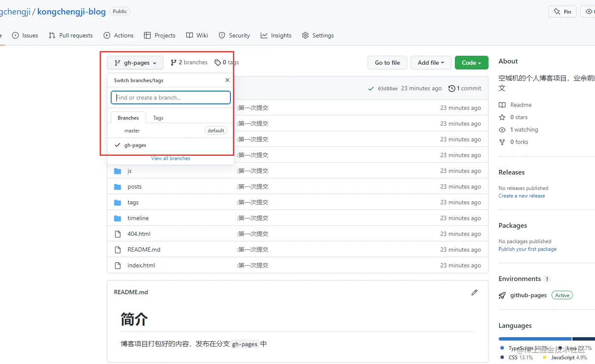Open the Wiki tab
Image resolution: width=595 pixels, height=364 pixels.
coord(197,35)
